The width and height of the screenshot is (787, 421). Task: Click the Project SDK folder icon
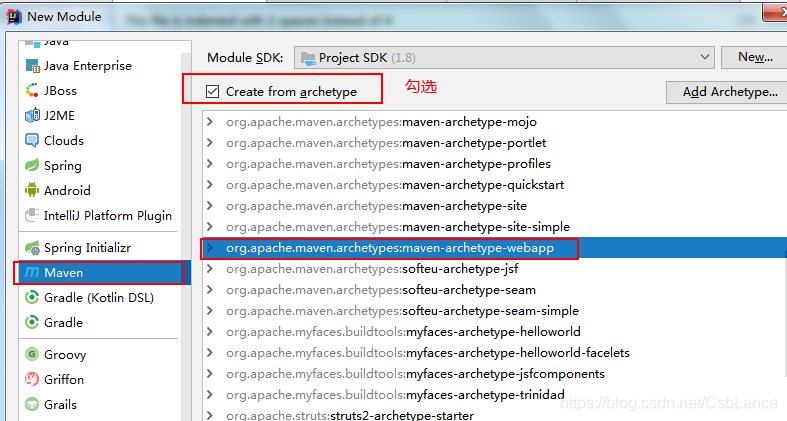308,58
